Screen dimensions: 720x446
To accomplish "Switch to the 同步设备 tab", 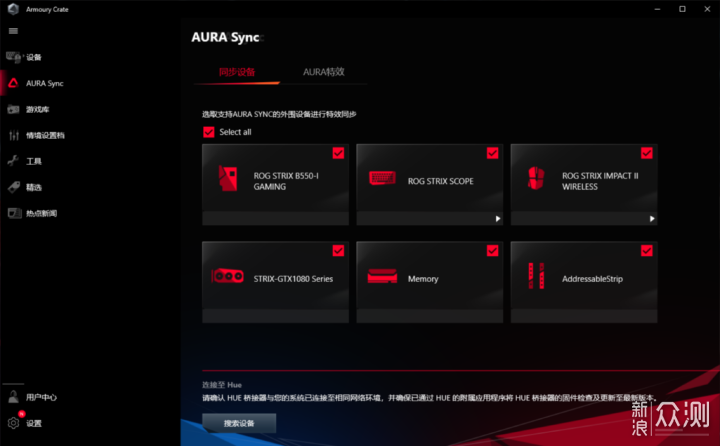I will click(237, 72).
